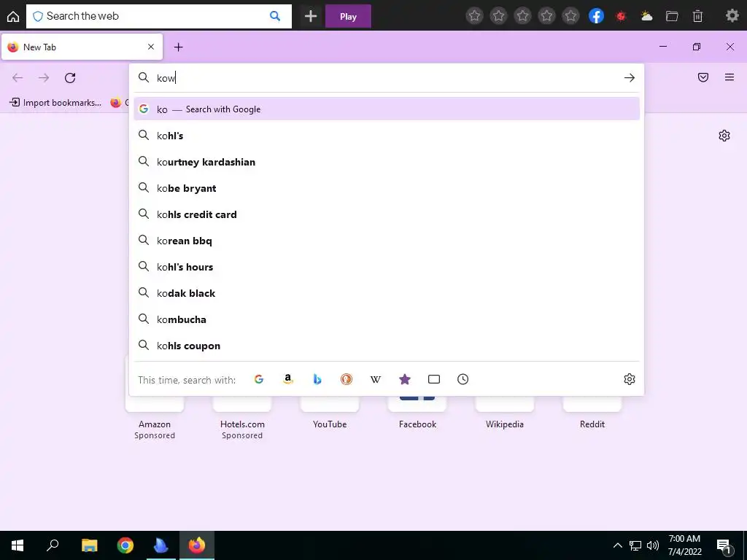This screenshot has width=747, height=560.
Task: Open File Explorer from taskbar
Action: pyautogui.click(x=89, y=545)
